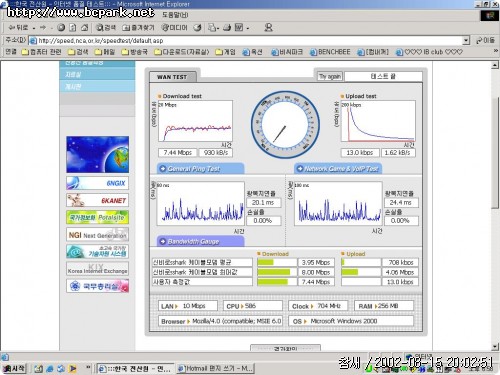500x375 pixels.
Task: Open the Mail icon in toolbar
Action: (213, 28)
